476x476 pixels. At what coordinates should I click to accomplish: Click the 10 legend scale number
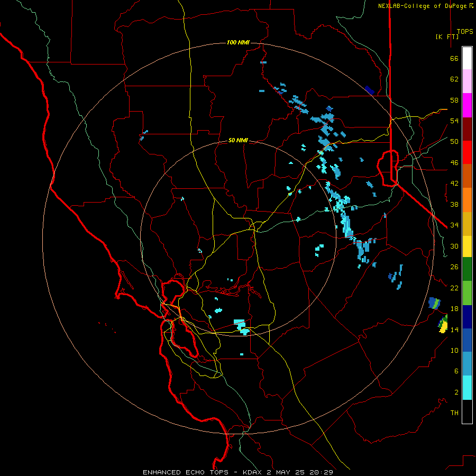click(454, 350)
